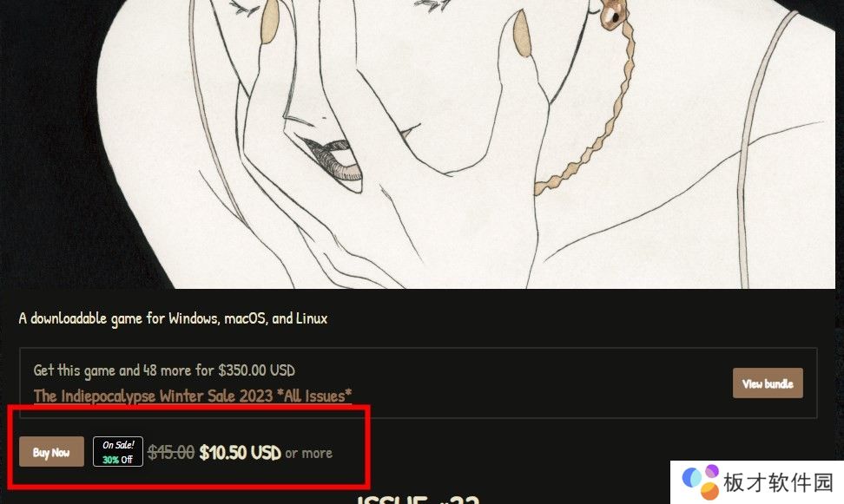
Task: Click the 'On Sale!' label text
Action: pos(118,445)
